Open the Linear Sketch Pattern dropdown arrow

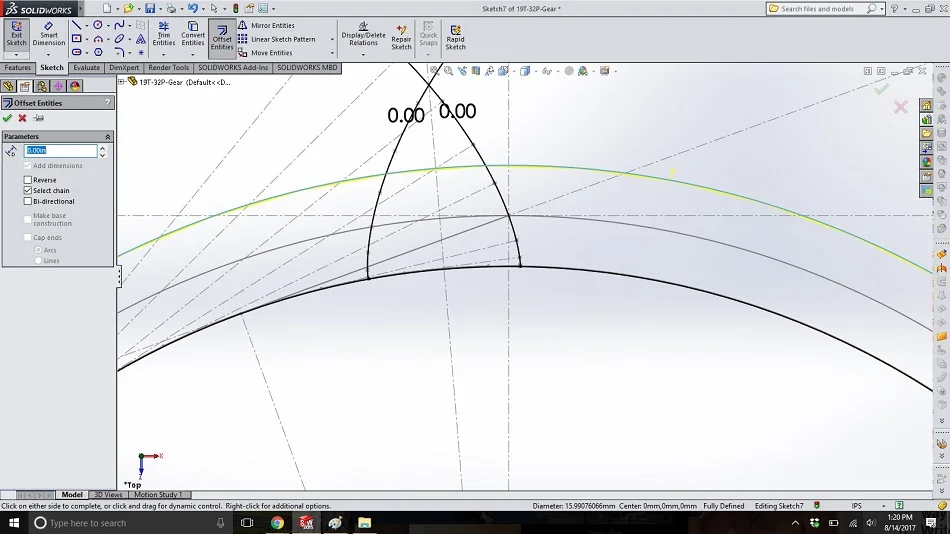click(332, 39)
